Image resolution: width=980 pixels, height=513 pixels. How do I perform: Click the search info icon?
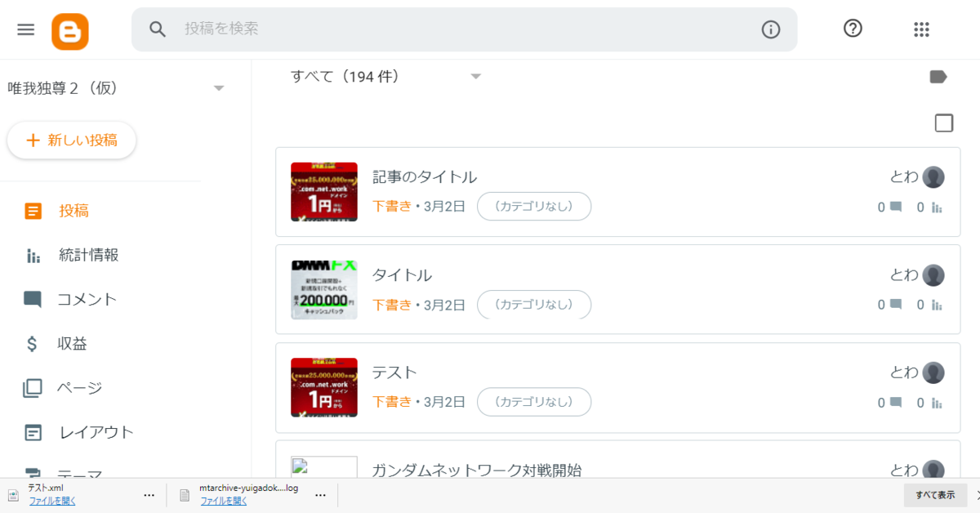coord(771,29)
